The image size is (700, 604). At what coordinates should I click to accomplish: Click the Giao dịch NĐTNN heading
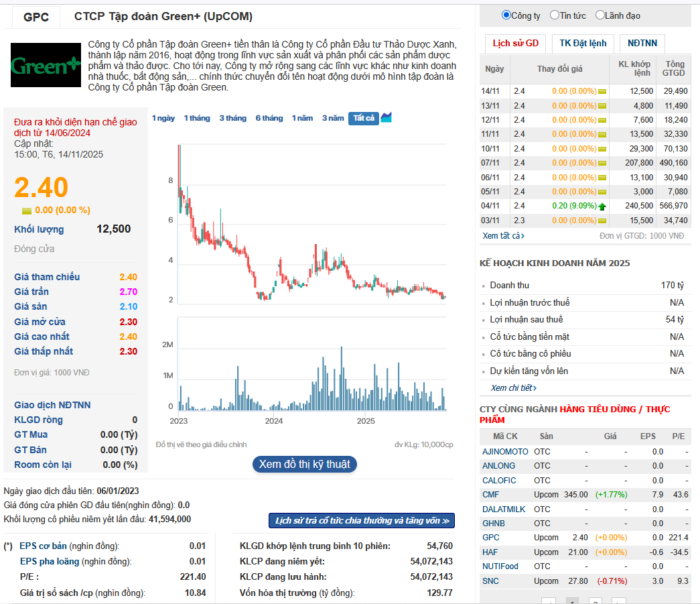coord(52,405)
